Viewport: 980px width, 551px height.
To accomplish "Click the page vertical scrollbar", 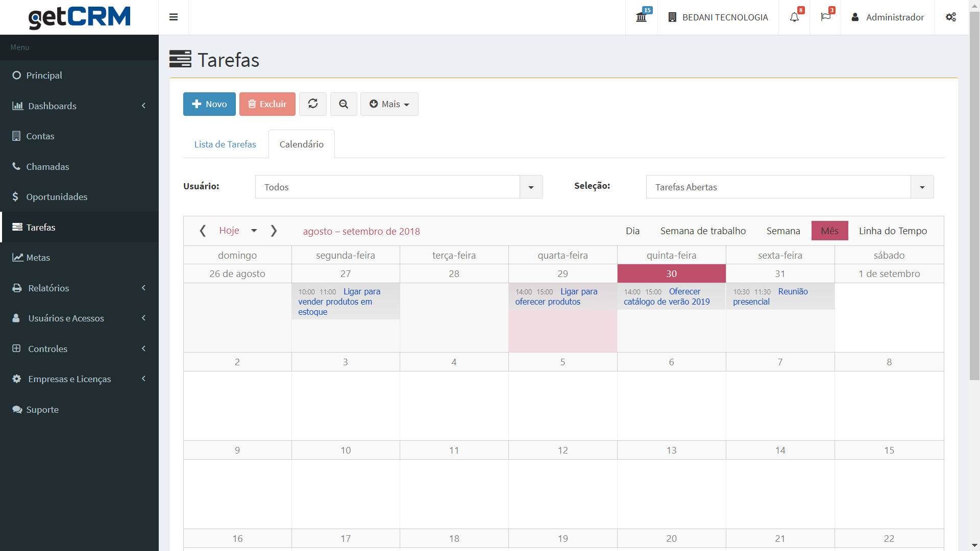I will (974, 195).
